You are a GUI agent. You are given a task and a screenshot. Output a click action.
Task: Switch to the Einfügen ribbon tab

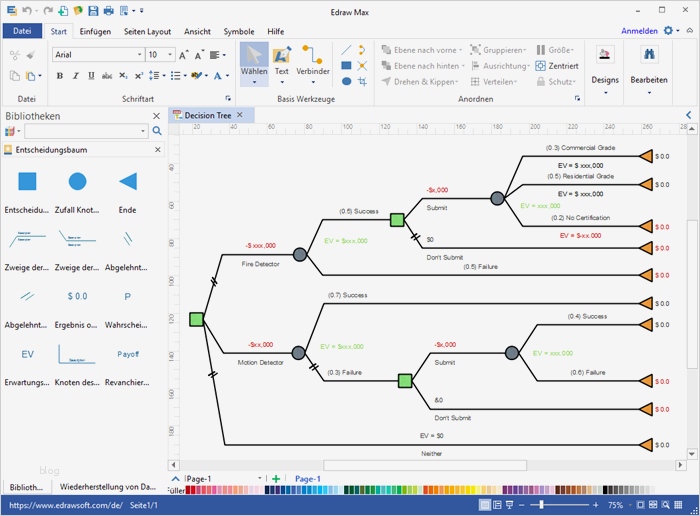click(x=95, y=31)
